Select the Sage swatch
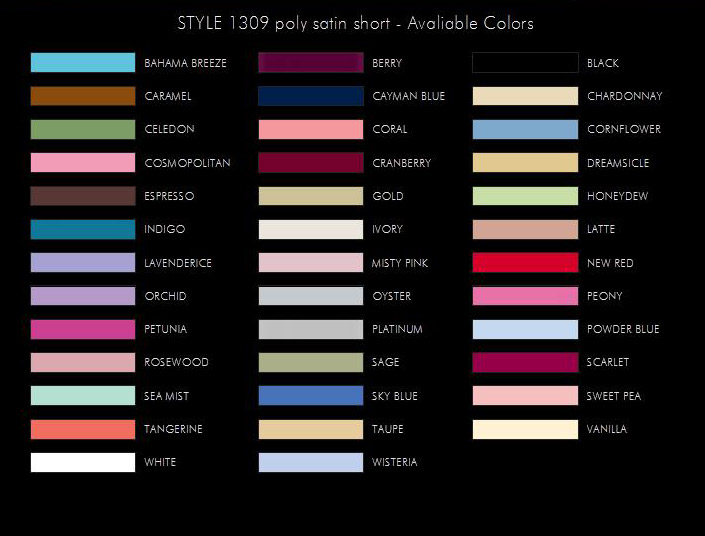The width and height of the screenshot is (705, 536). pyautogui.click(x=311, y=362)
